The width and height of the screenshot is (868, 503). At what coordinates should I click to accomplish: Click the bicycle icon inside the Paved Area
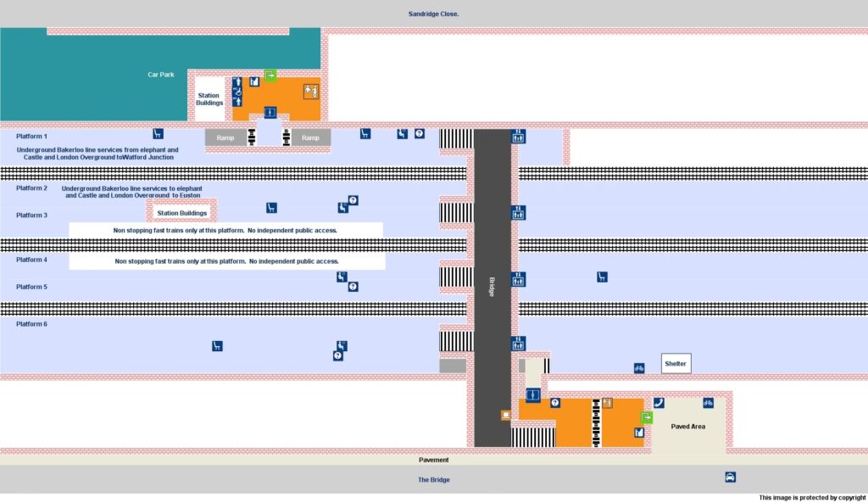(x=709, y=403)
